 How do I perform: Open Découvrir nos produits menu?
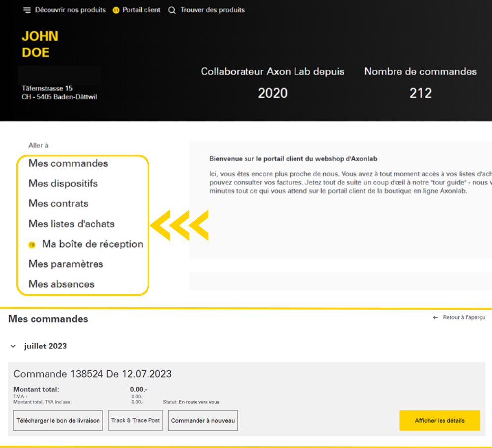pos(70,10)
